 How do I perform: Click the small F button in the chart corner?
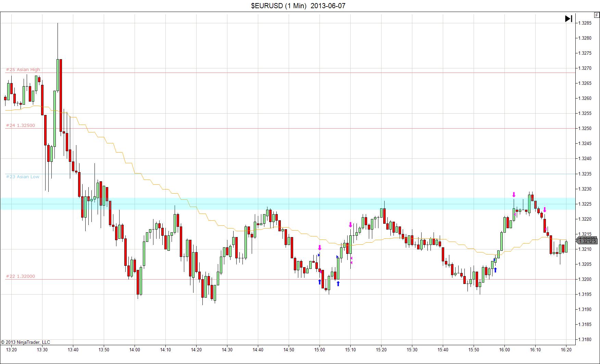tap(597, 15)
